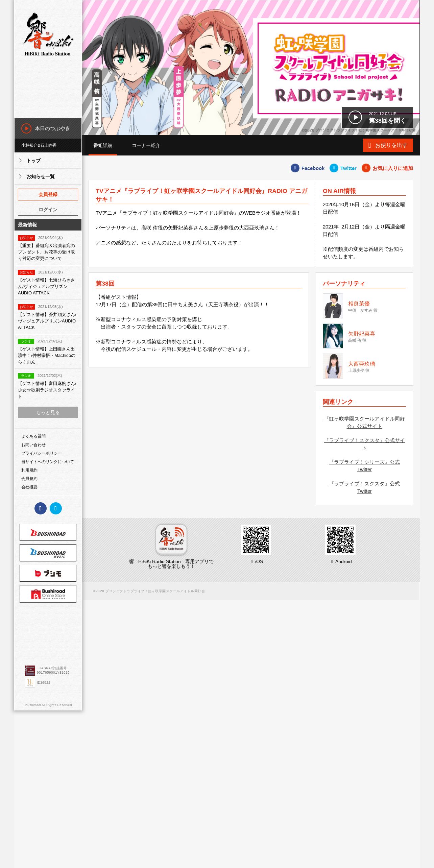Click ログイン button
This screenshot has width=434, height=868.
tap(48, 210)
